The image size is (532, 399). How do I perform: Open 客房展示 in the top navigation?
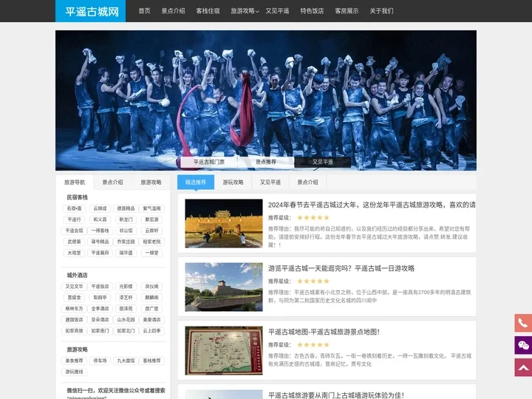point(347,11)
